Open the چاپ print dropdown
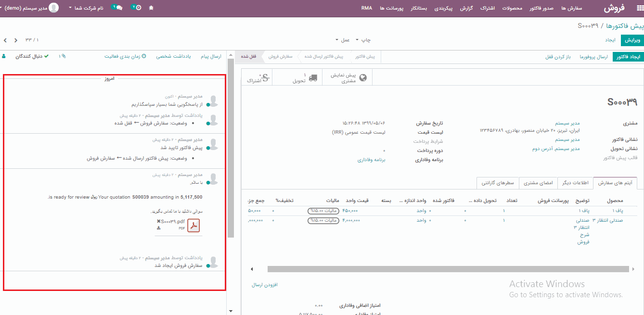Screen dimensions: 644x315 coord(363,40)
